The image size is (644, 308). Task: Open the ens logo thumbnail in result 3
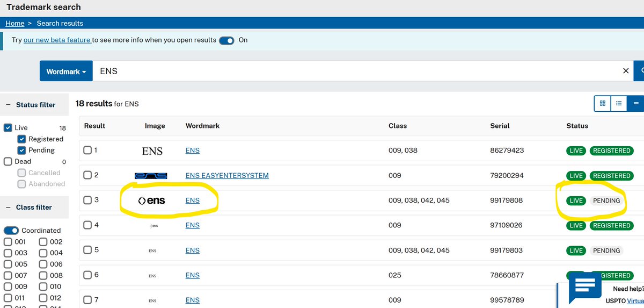coord(151,200)
